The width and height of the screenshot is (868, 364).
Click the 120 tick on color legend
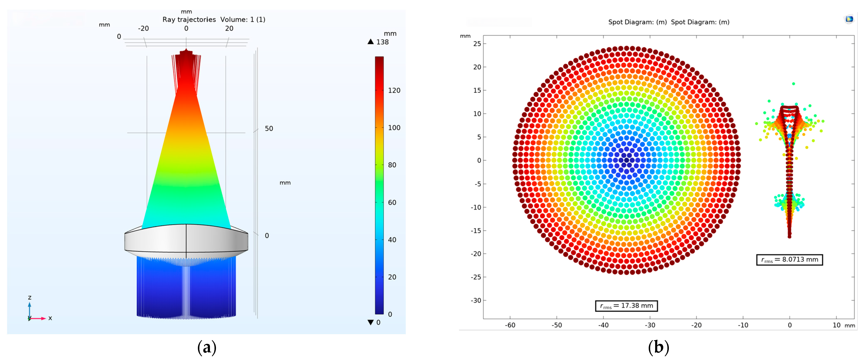coord(394,90)
